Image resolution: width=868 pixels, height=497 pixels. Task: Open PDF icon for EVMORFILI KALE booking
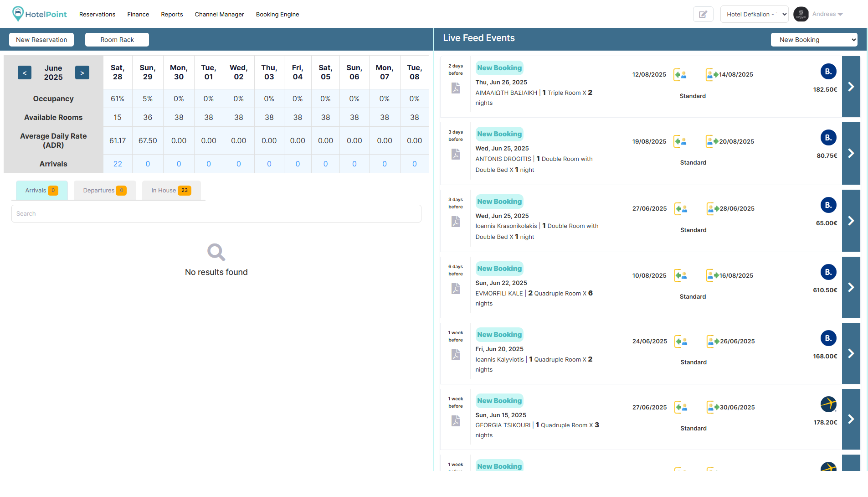coord(456,289)
